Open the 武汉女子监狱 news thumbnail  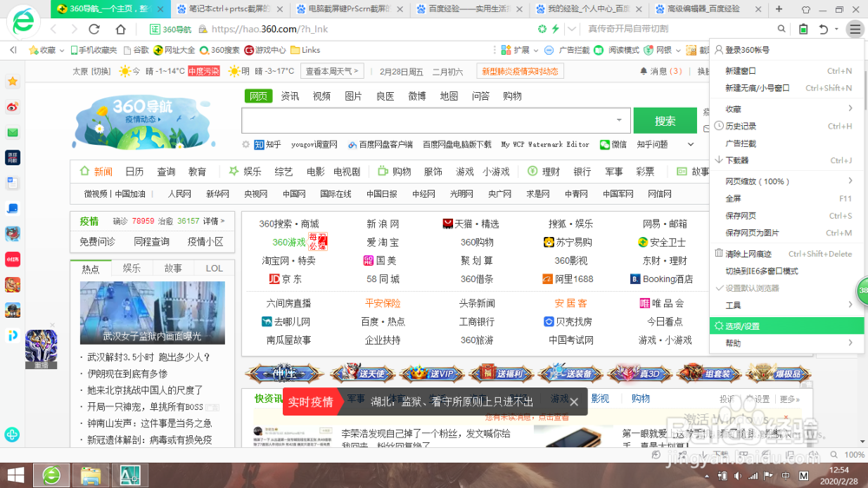152,313
